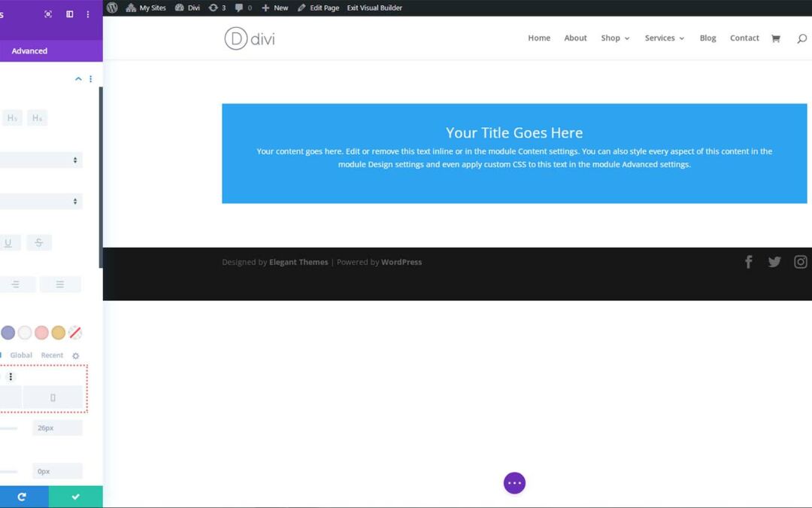This screenshot has width=812, height=508.
Task: Toggle underline text style button
Action: (x=8, y=242)
